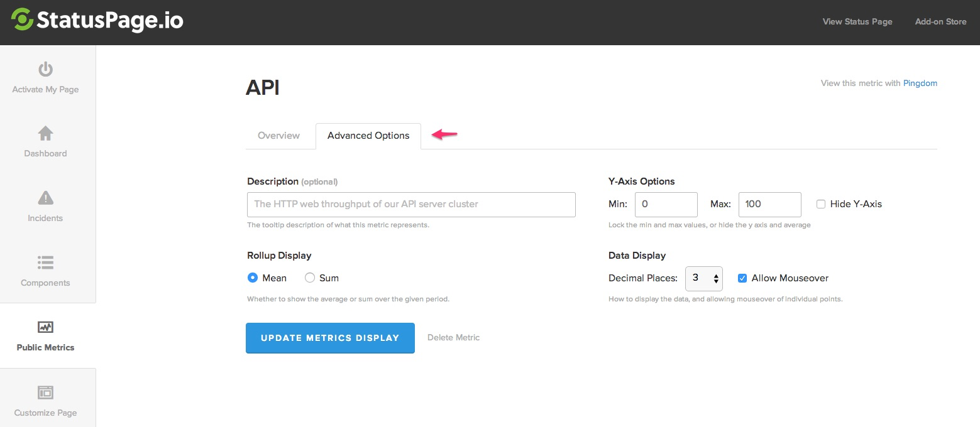The height and width of the screenshot is (427, 980).
Task: Click the API page heading
Action: (x=263, y=89)
